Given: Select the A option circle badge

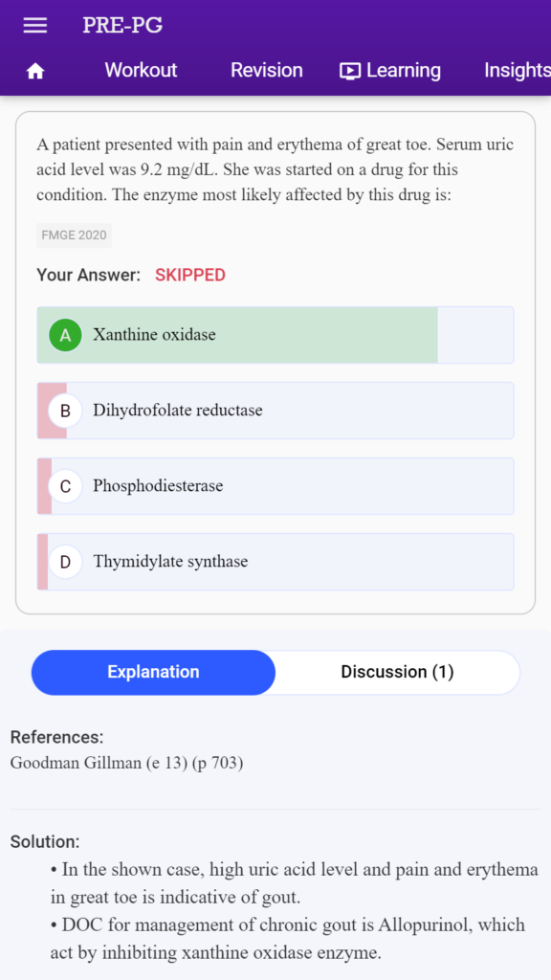Looking at the screenshot, I should pyautogui.click(x=65, y=335).
